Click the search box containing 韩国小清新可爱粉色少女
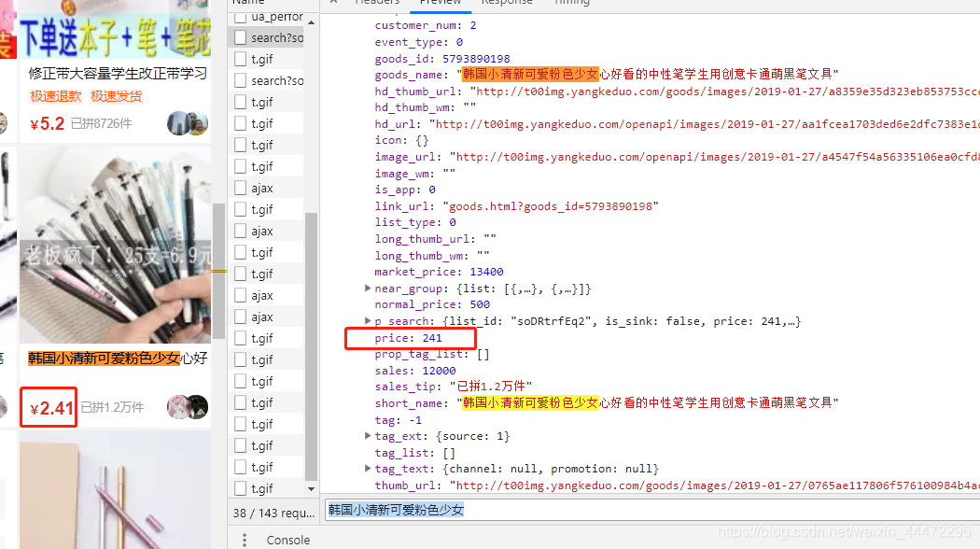 pyautogui.click(x=651, y=510)
